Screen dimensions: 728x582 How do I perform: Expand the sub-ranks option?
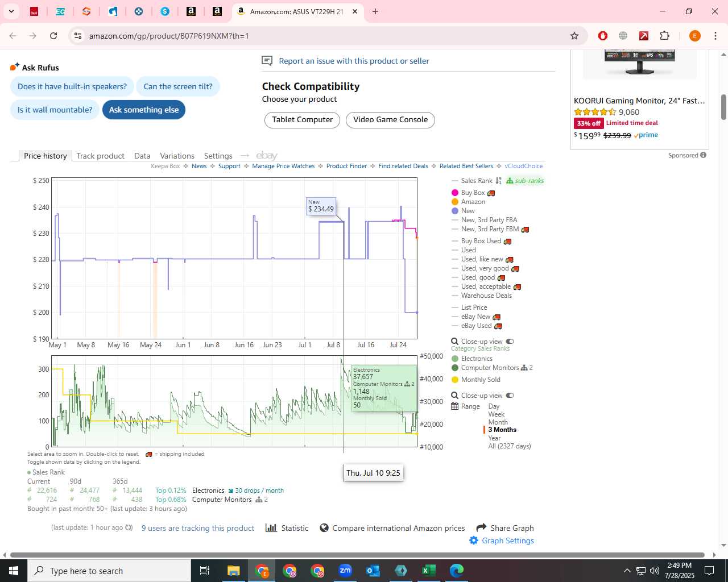pos(525,181)
